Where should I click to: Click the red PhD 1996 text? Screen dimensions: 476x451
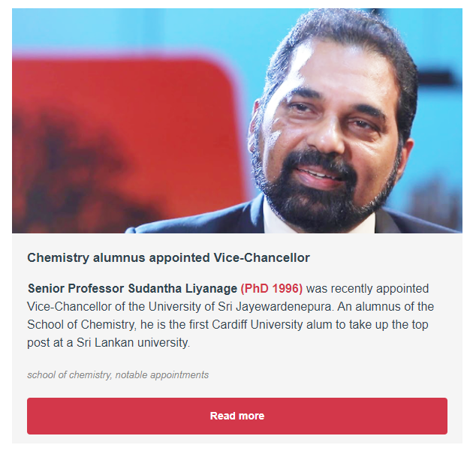coord(271,288)
